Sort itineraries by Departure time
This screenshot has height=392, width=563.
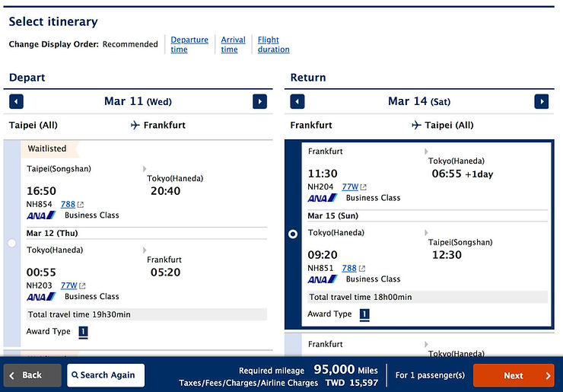189,45
